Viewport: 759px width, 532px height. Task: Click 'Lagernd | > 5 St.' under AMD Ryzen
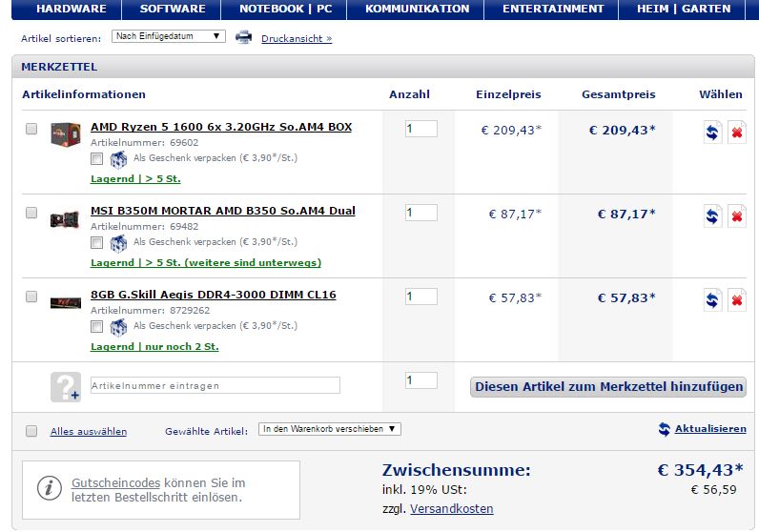(x=135, y=178)
